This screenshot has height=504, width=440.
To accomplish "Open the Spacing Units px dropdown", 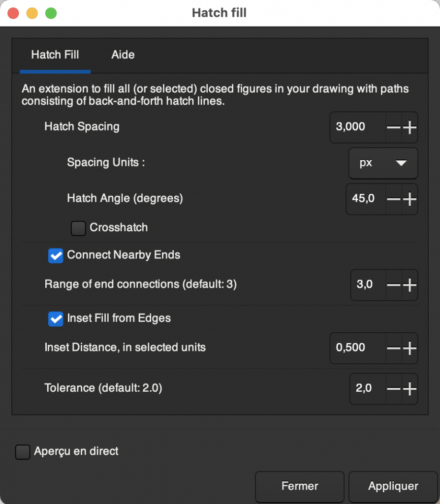I will point(383,163).
